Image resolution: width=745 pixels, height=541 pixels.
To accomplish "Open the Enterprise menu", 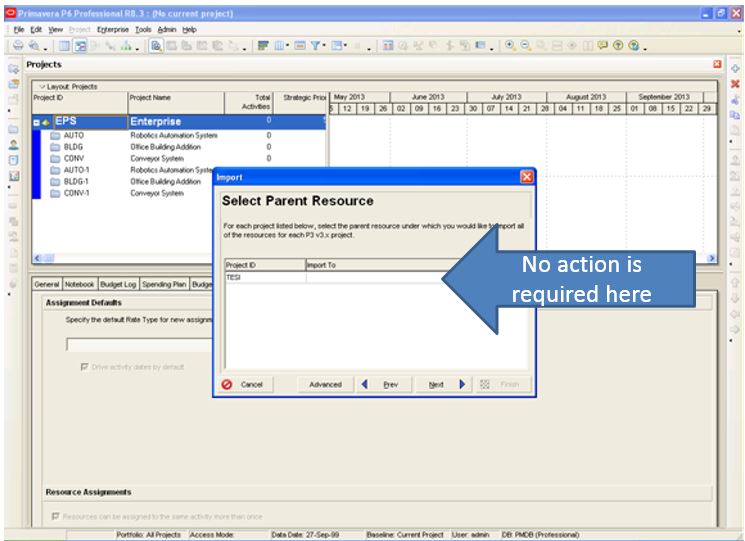I will pyautogui.click(x=113, y=30).
